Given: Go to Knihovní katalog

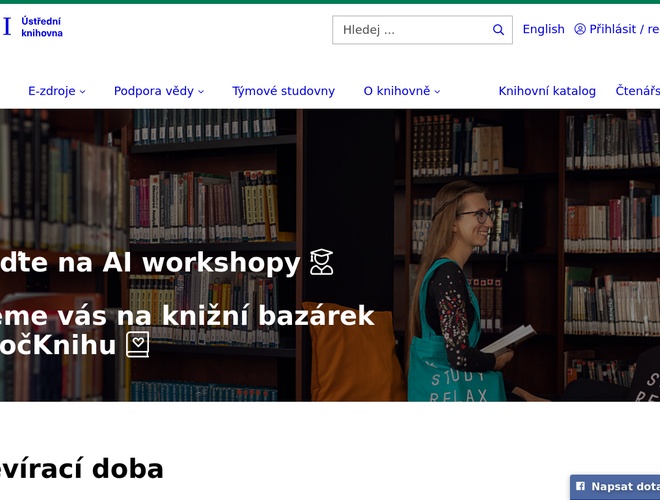Looking at the screenshot, I should (x=547, y=91).
